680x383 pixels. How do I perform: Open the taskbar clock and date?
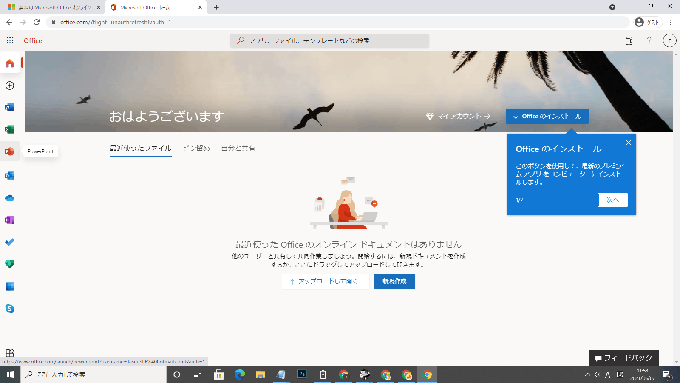pos(642,374)
